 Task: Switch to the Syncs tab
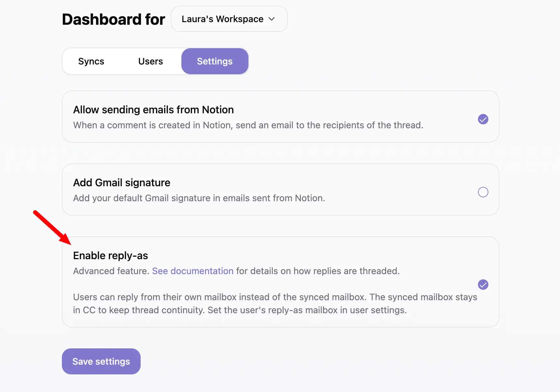point(91,61)
